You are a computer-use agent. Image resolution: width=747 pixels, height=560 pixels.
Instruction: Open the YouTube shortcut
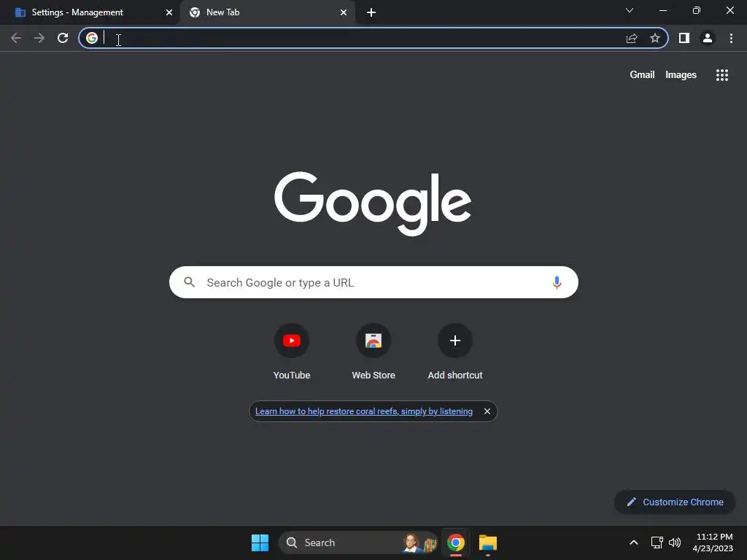pos(292,351)
